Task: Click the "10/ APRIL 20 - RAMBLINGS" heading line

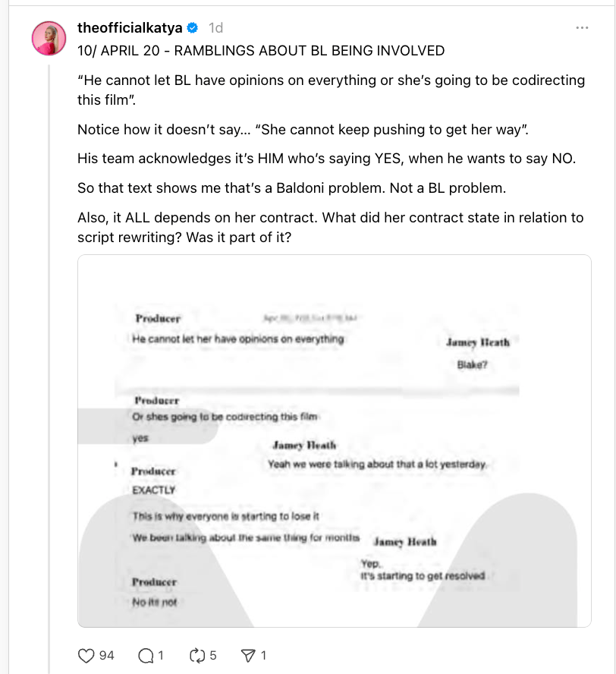Action: [261, 51]
